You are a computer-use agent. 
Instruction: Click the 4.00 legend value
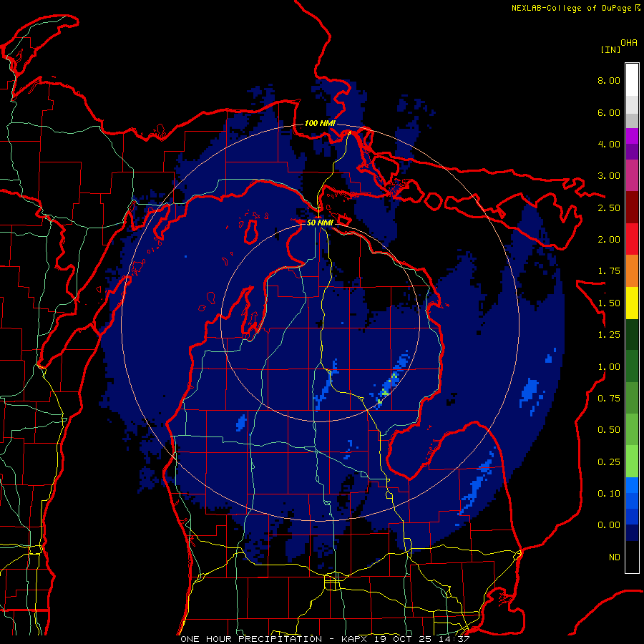pos(609,144)
